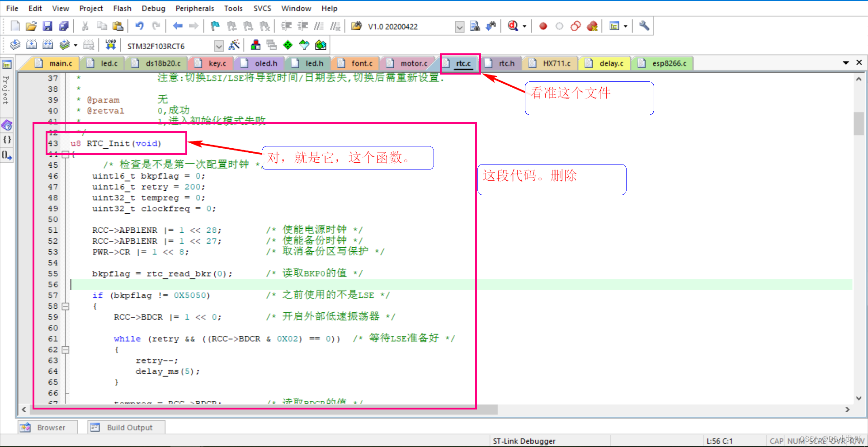Open Manage Run-Time Environment with the green diamond icon

click(288, 45)
